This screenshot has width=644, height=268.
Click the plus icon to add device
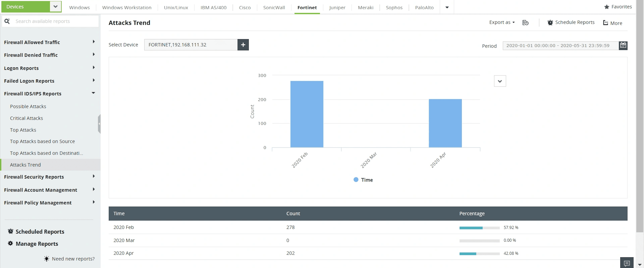click(x=243, y=45)
